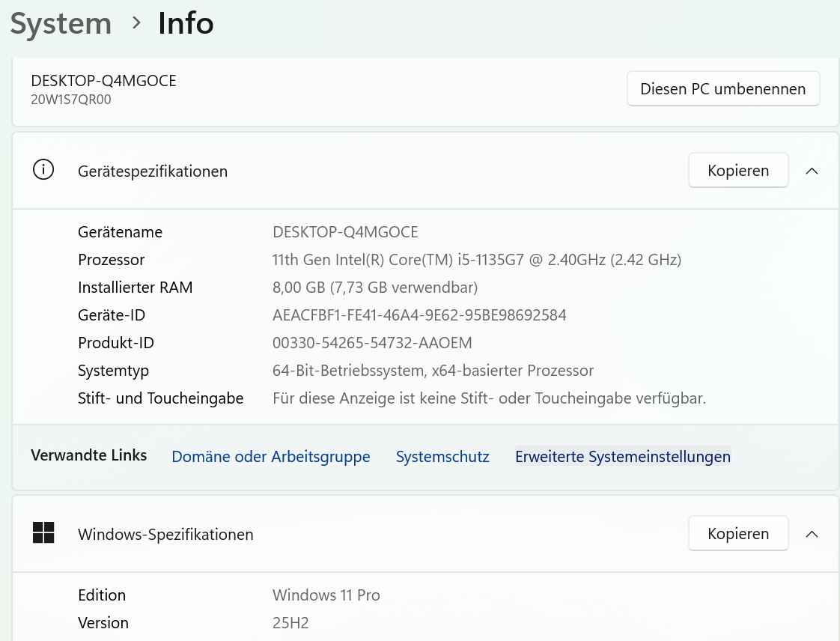The height and width of the screenshot is (641, 840).
Task: Click the Windows logo icon
Action: pyautogui.click(x=43, y=532)
